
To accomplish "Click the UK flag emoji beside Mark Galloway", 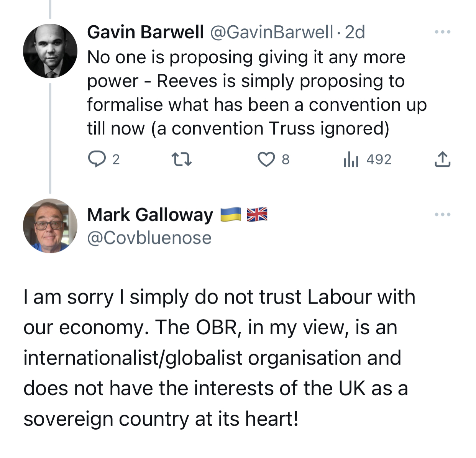I will pyautogui.click(x=257, y=215).
